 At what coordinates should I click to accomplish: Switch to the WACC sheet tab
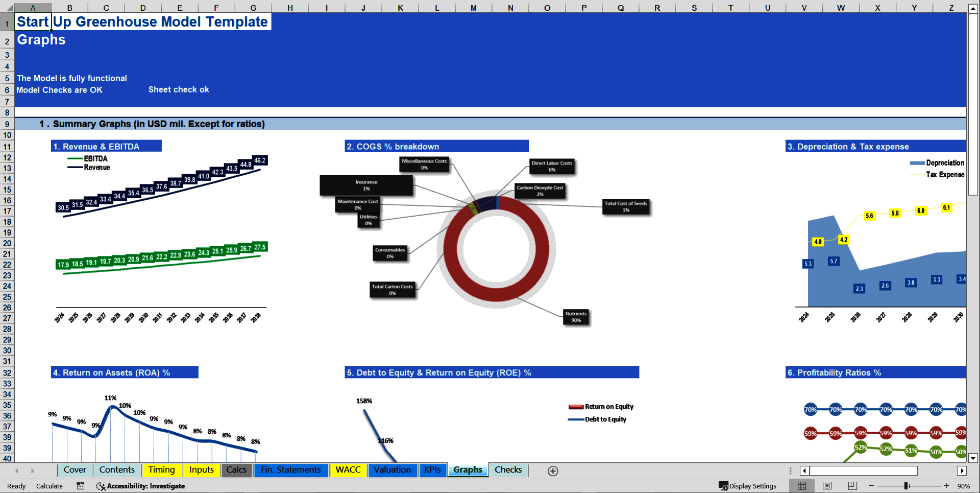coord(348,470)
